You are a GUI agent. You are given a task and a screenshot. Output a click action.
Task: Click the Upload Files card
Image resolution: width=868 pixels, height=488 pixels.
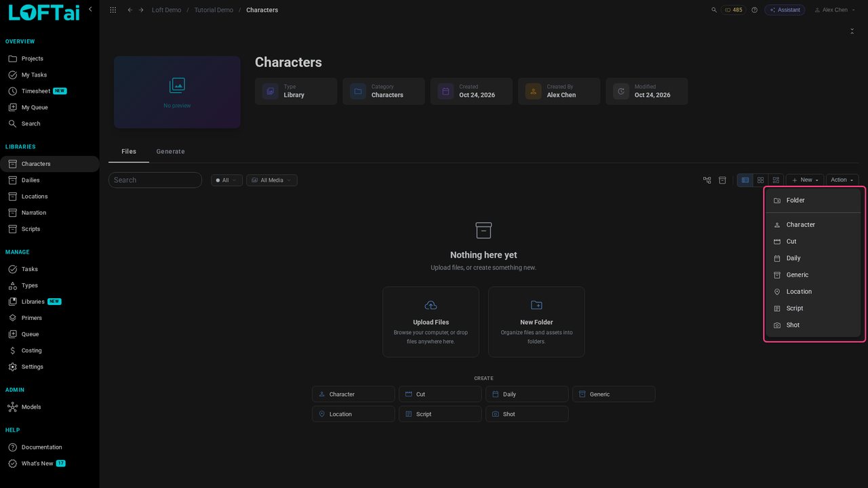click(431, 322)
